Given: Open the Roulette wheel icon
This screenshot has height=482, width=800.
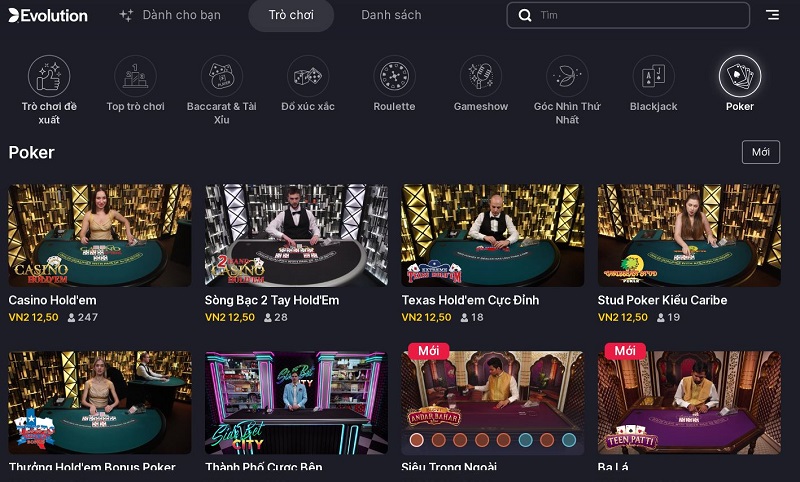Looking at the screenshot, I should pyautogui.click(x=394, y=76).
